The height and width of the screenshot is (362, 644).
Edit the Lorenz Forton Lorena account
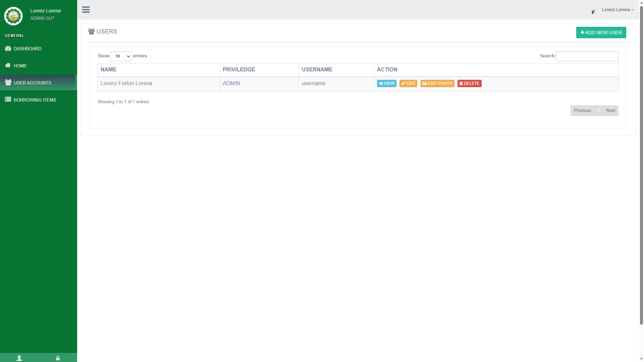408,83
